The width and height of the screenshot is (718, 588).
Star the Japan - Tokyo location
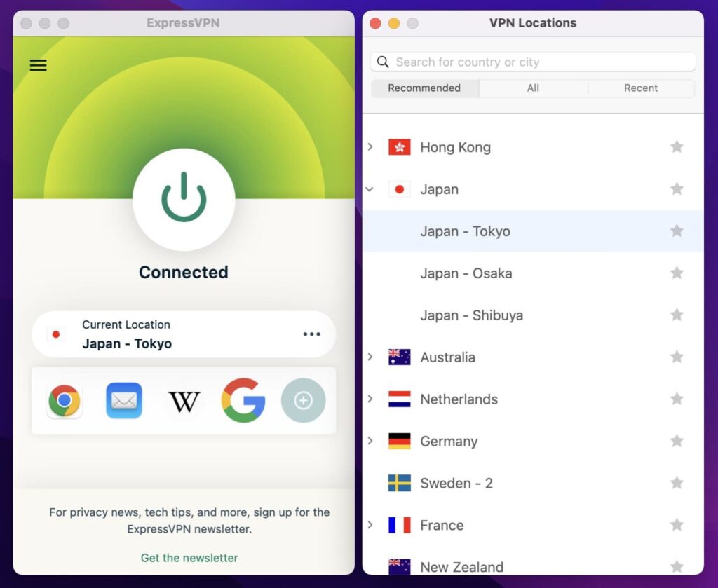click(x=677, y=231)
